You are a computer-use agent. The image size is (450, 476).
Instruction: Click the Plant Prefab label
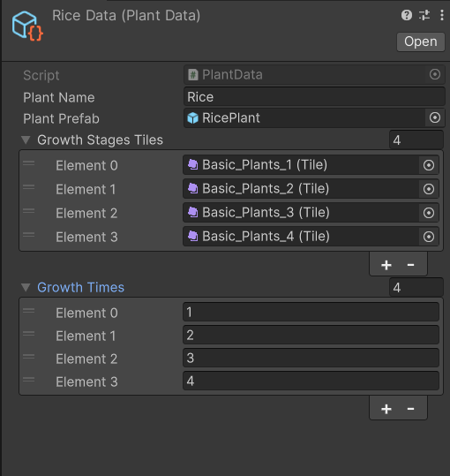[61, 118]
